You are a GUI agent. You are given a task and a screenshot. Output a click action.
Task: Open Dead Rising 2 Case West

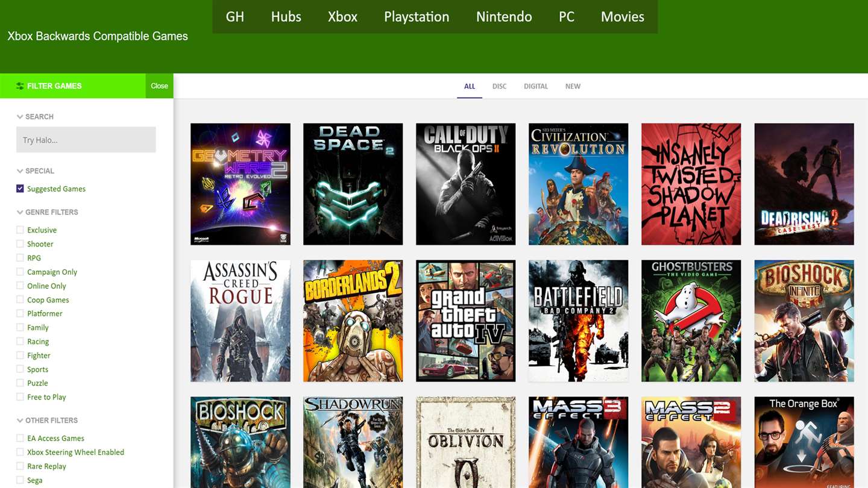pos(804,184)
